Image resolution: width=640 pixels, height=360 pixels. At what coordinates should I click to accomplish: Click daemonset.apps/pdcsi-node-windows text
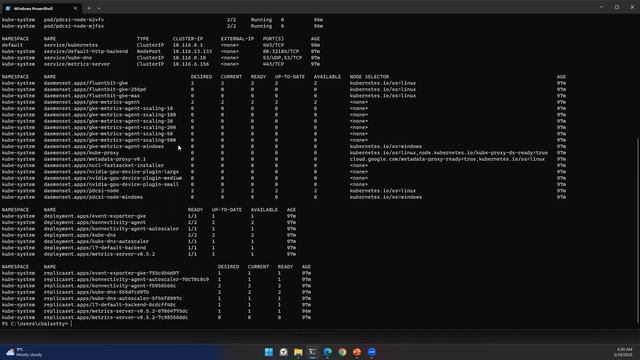coord(93,197)
